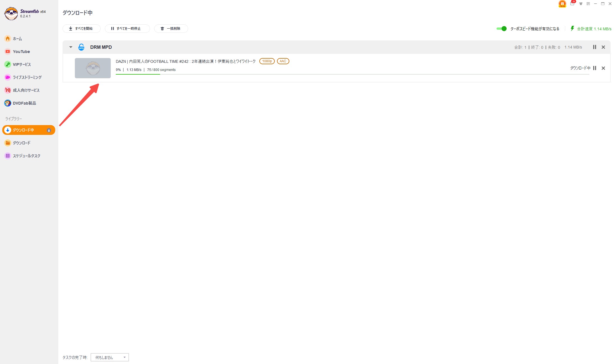Click すべてを開始 button
The height and width of the screenshot is (364, 614).
81,29
